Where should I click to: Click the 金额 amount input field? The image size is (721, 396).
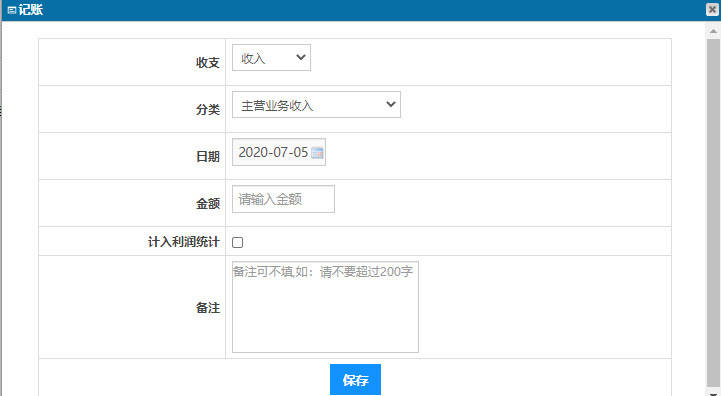(x=283, y=199)
